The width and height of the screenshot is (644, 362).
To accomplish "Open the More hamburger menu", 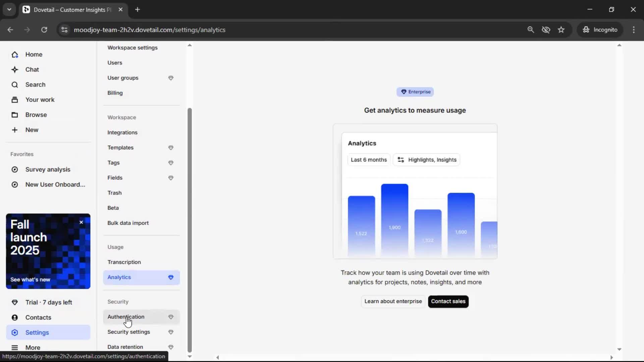I will (x=15, y=348).
